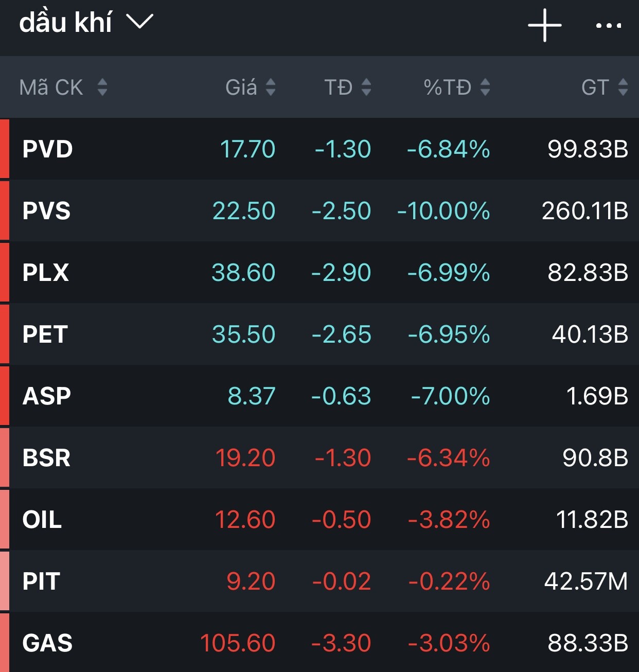
Task: Open the three-dot more options menu
Action: 608,25
